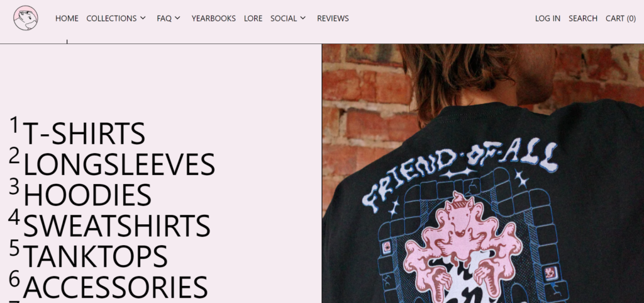The height and width of the screenshot is (303, 644).
Task: Select the Longsleeves category
Action: tap(119, 164)
